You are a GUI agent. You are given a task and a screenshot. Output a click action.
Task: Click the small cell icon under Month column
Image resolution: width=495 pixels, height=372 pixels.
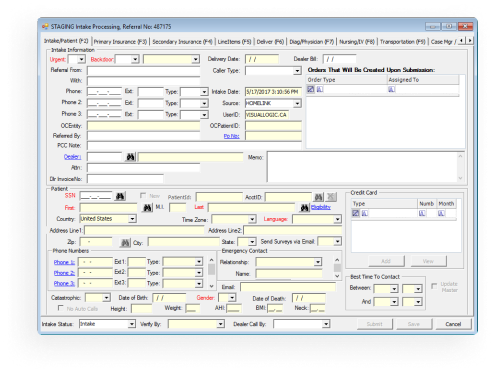(441, 213)
